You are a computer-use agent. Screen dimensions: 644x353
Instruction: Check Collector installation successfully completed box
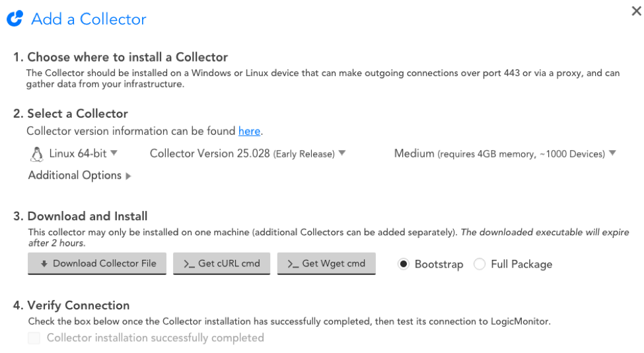tap(34, 338)
